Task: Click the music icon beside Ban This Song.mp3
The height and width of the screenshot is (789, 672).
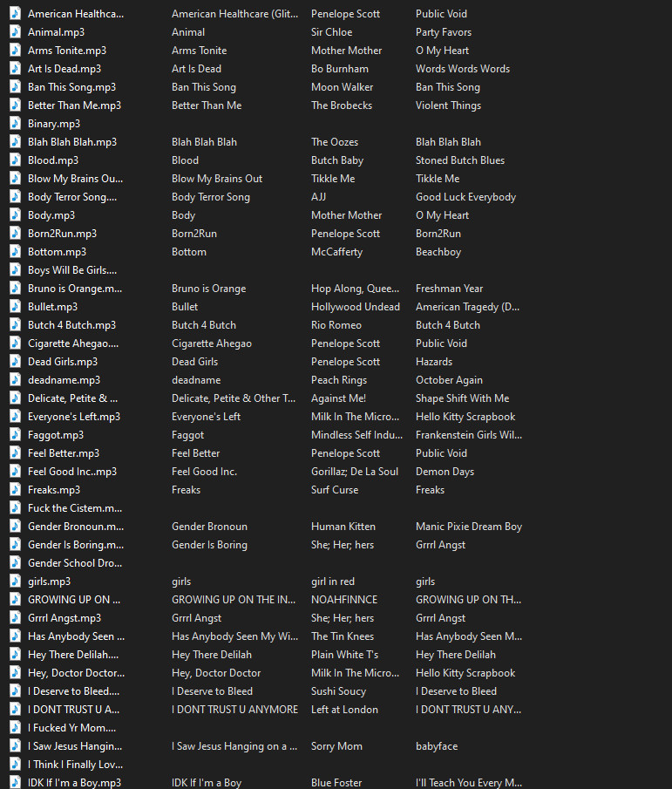Action: point(16,86)
